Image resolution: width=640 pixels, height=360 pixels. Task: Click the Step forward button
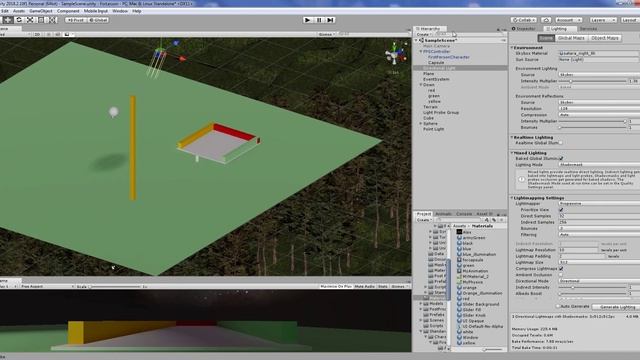tap(331, 20)
